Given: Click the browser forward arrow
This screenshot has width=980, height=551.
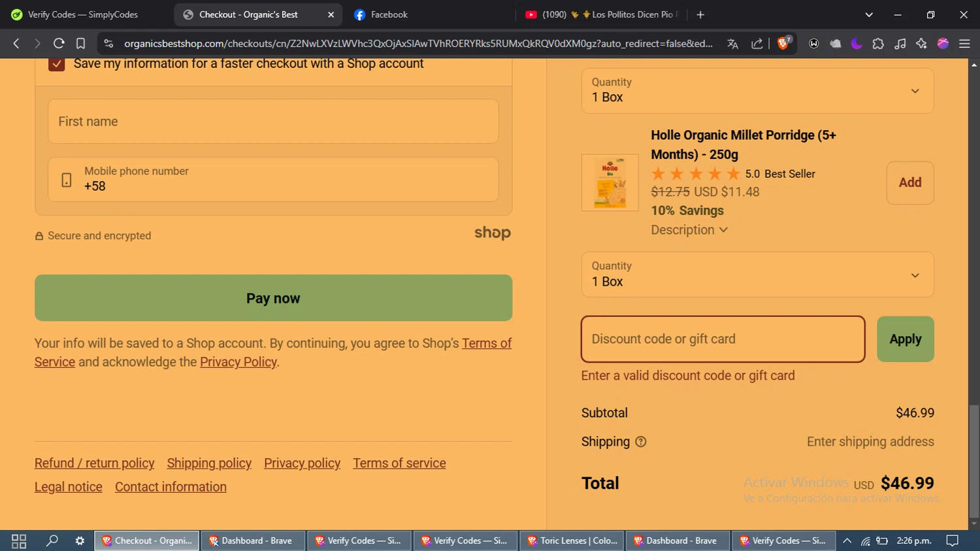Looking at the screenshot, I should click(x=37, y=44).
